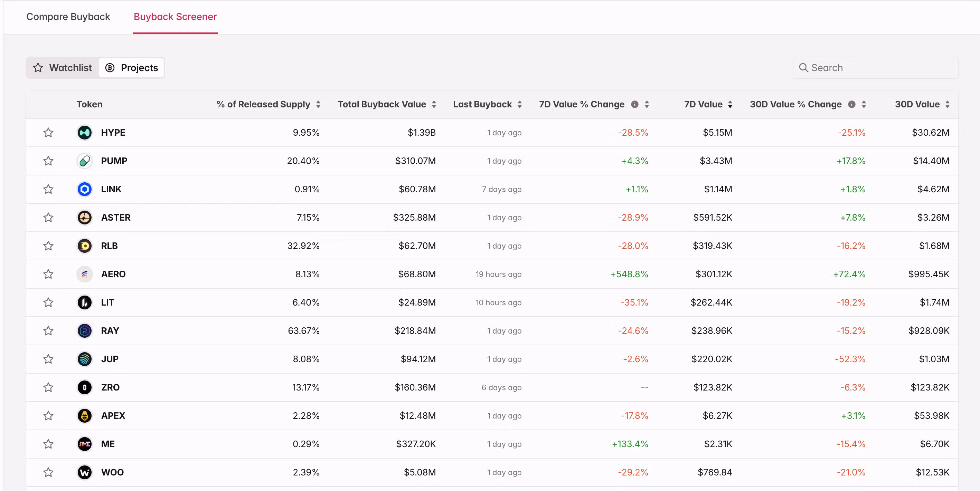The image size is (980, 491).
Task: Switch to the Watchlist view
Action: [63, 68]
